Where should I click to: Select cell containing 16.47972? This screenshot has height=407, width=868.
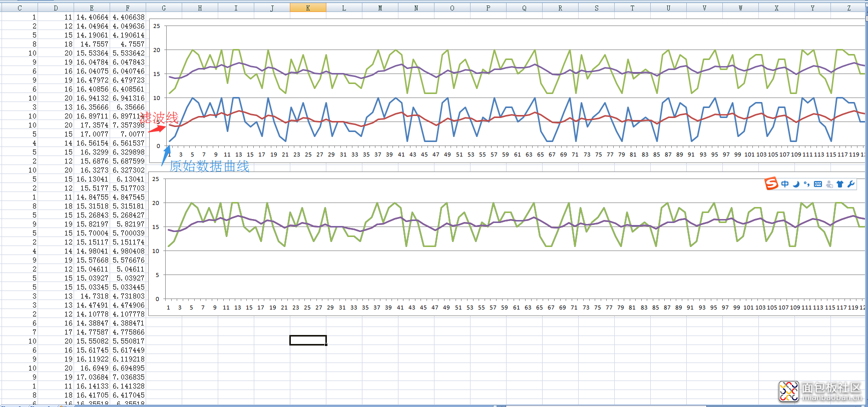pyautogui.click(x=92, y=80)
